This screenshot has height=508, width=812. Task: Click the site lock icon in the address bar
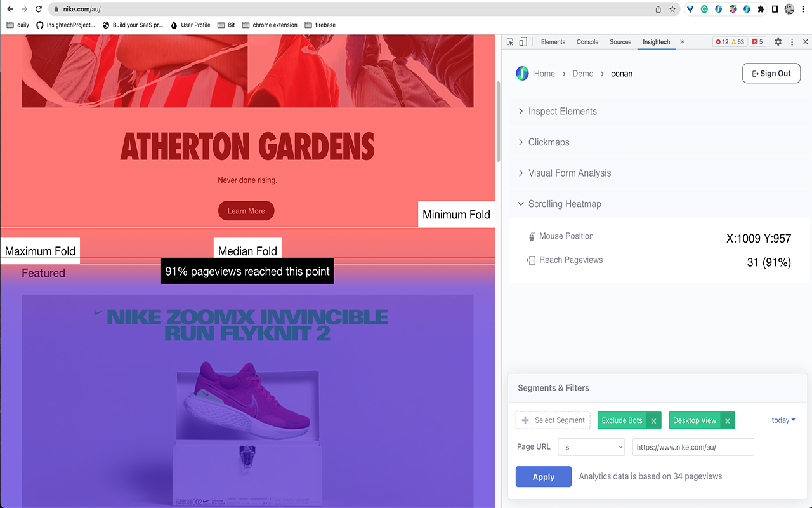(56, 10)
